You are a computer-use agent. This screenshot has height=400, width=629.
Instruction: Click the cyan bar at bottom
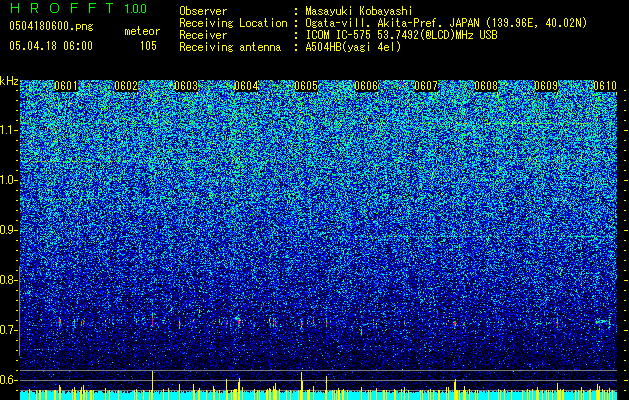point(319,396)
